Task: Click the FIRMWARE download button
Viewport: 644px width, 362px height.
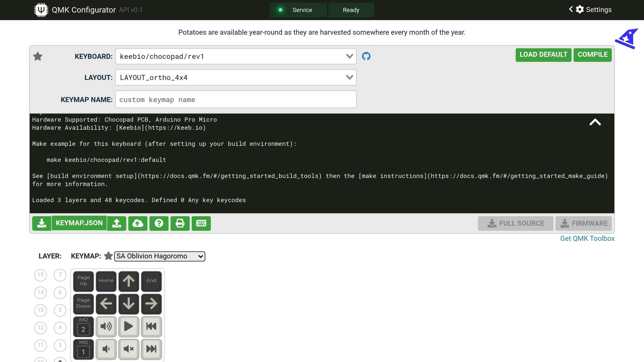Action: click(584, 223)
